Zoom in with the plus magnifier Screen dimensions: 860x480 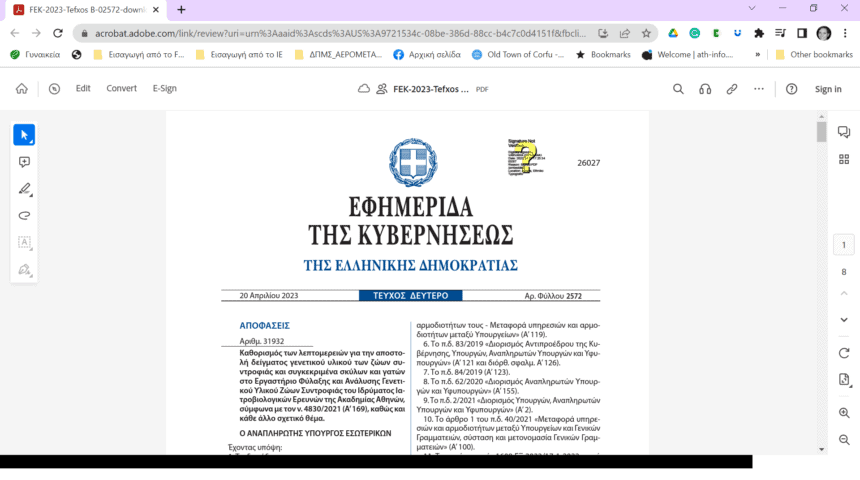(x=844, y=413)
